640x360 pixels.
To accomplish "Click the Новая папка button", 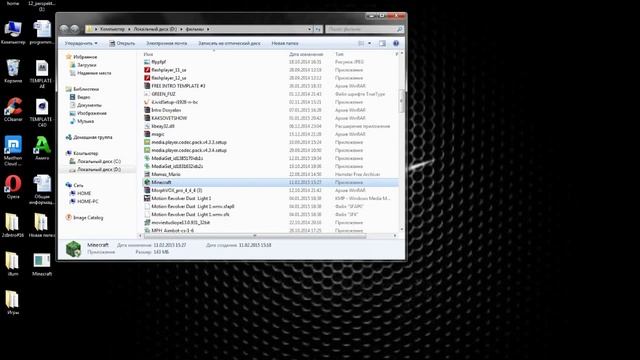I will pos(285,43).
